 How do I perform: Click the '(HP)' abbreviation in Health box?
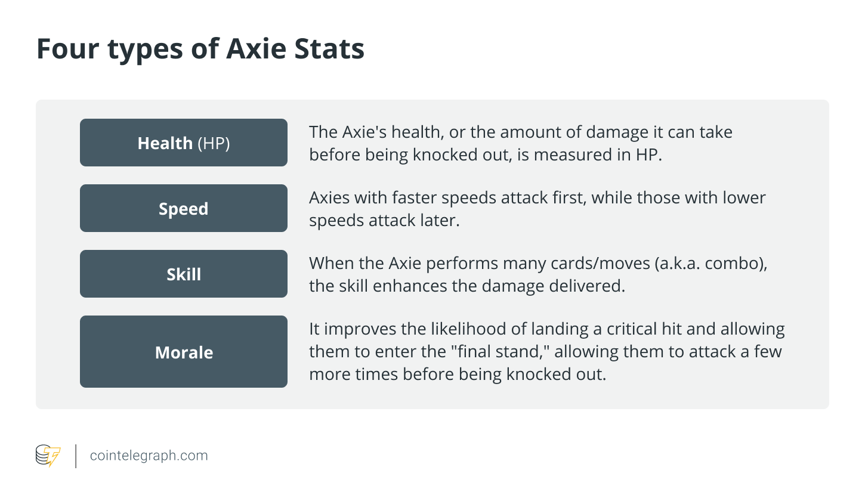214,143
